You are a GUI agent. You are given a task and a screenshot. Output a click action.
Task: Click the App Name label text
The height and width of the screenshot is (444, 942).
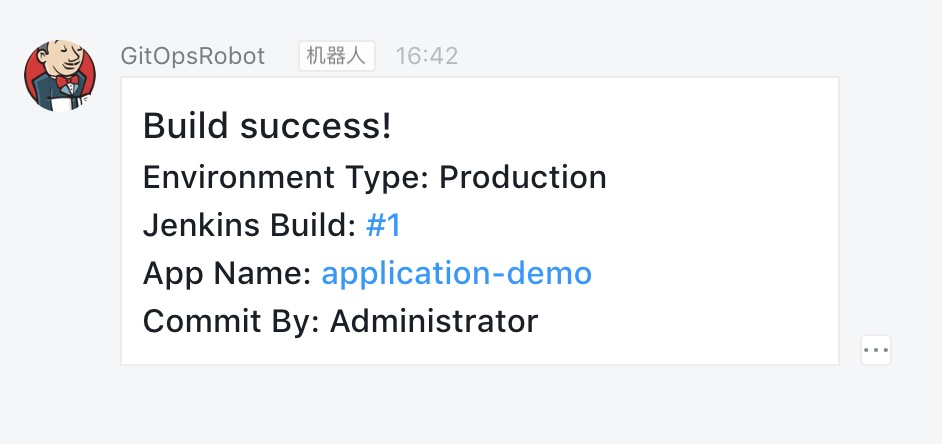227,274
